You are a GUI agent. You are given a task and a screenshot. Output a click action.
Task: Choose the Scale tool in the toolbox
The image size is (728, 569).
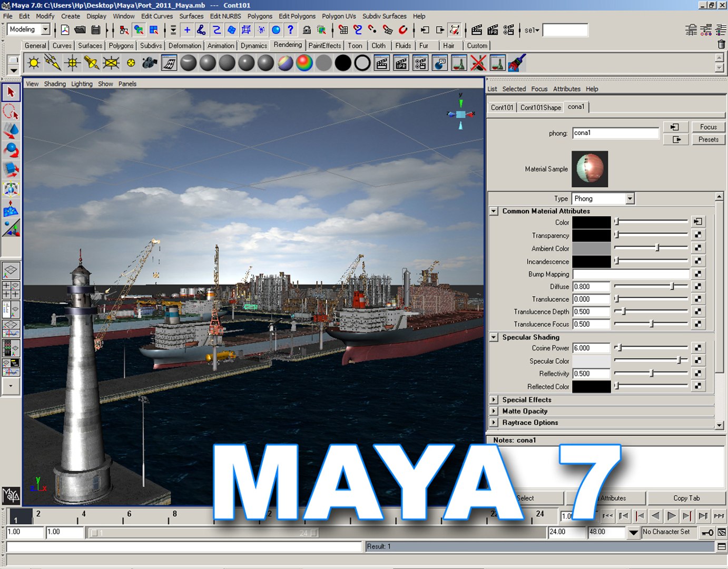(x=11, y=169)
